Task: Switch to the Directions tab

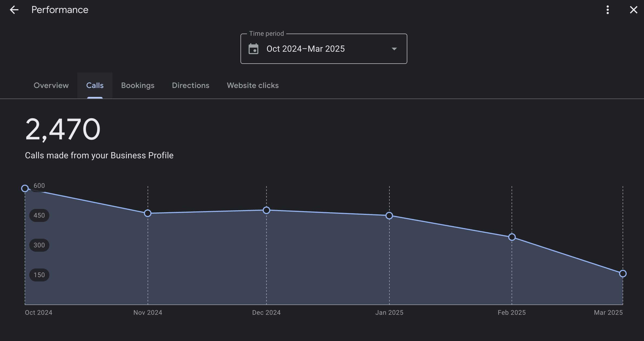Action: pyautogui.click(x=191, y=86)
